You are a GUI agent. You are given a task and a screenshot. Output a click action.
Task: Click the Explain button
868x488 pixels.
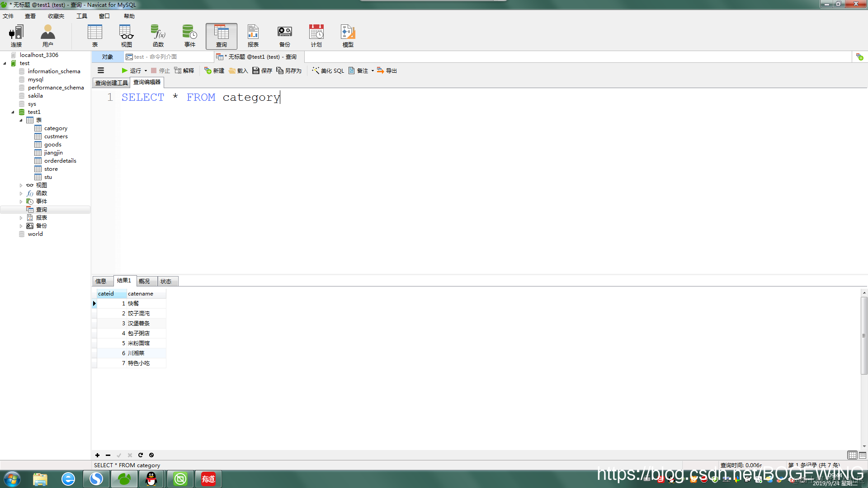(x=184, y=70)
